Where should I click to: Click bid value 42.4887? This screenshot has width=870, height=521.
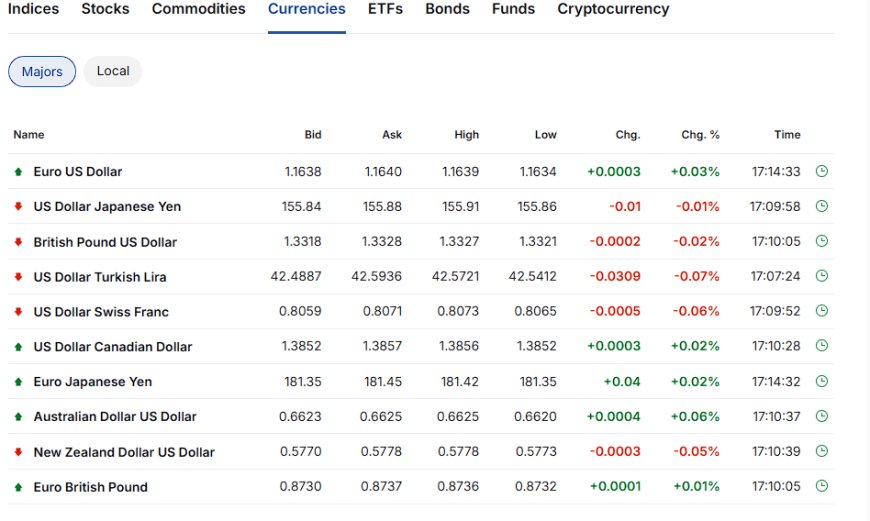[296, 276]
